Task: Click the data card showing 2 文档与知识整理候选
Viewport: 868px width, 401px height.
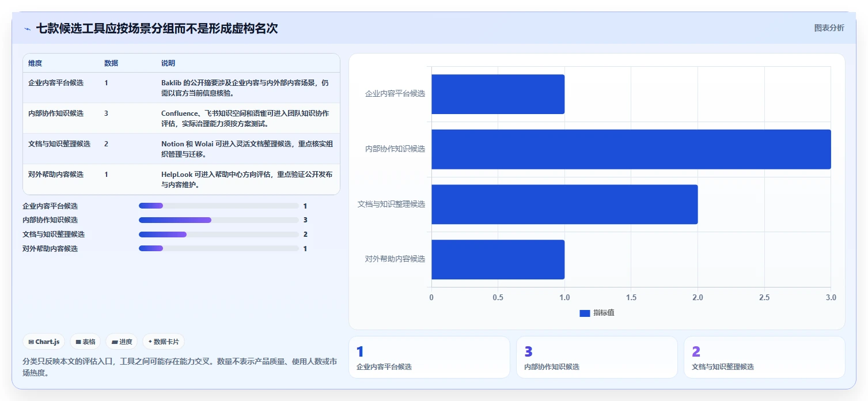Action: 764,357
